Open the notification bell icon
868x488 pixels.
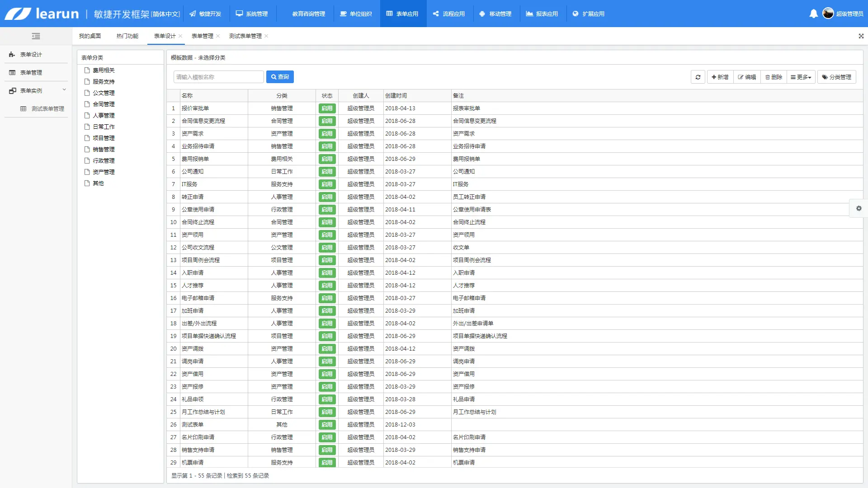(813, 14)
